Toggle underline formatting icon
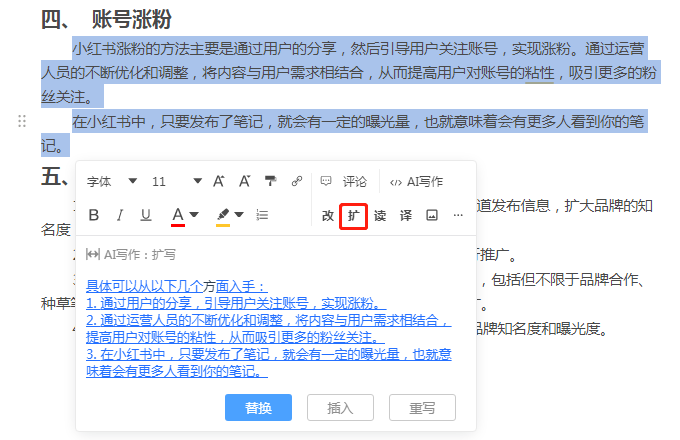Image resolution: width=680 pixels, height=440 pixels. 146,215
